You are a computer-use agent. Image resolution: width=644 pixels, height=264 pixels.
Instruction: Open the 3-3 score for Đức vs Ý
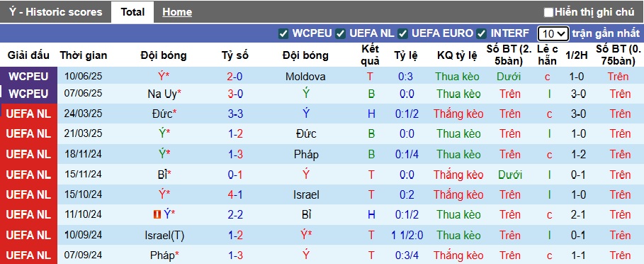point(235,114)
